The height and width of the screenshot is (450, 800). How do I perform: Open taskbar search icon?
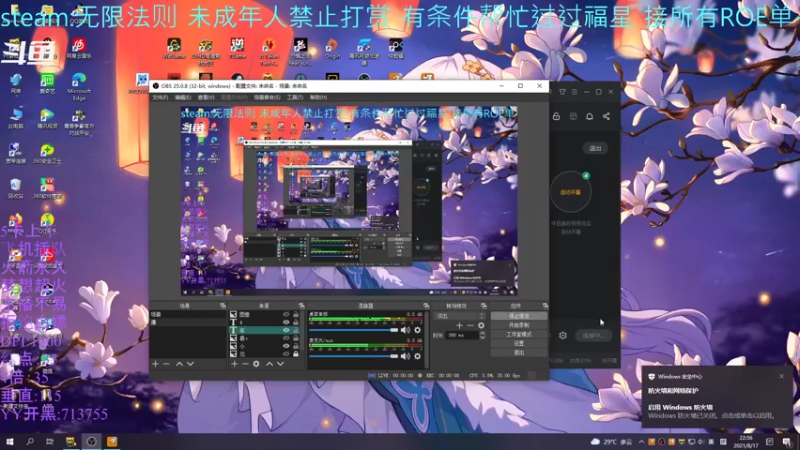(x=30, y=441)
